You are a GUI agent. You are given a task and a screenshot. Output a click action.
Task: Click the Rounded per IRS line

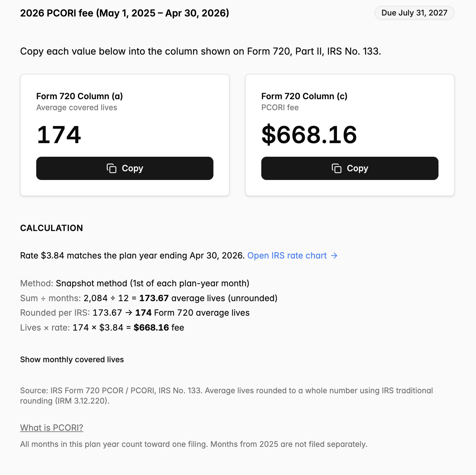pyautogui.click(x=135, y=313)
